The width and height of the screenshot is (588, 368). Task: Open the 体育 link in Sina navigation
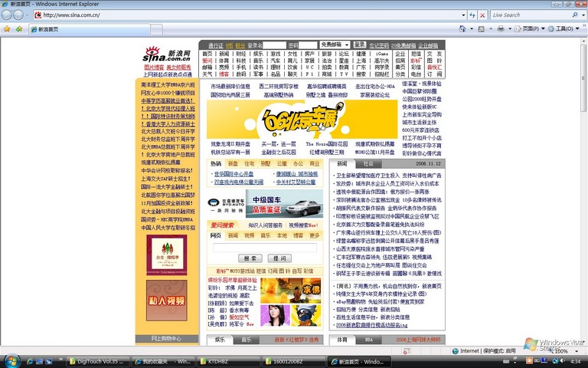click(x=224, y=61)
